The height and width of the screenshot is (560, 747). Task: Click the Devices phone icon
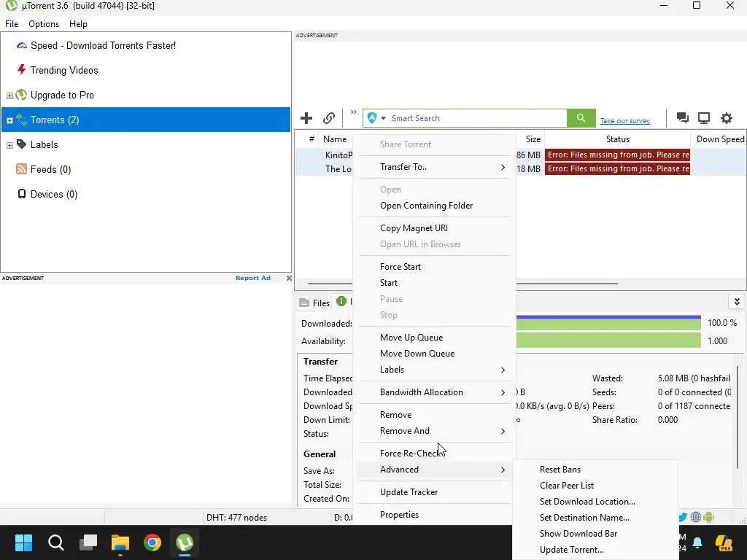[21, 194]
